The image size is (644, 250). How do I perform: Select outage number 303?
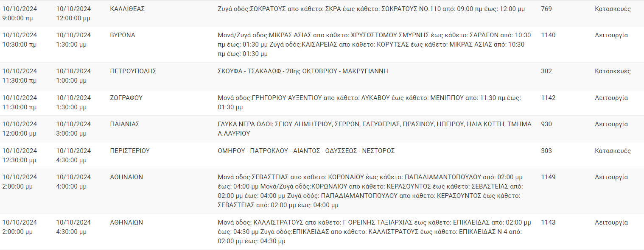pyautogui.click(x=546, y=151)
